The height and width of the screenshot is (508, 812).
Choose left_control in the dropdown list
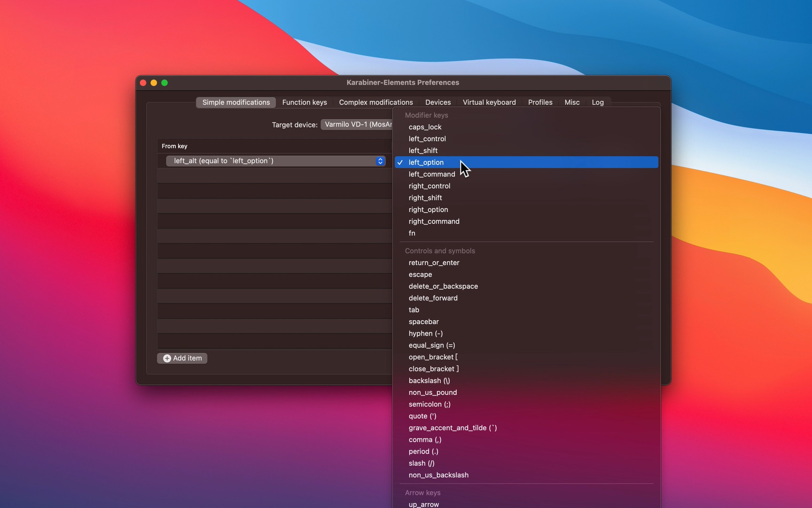526,139
